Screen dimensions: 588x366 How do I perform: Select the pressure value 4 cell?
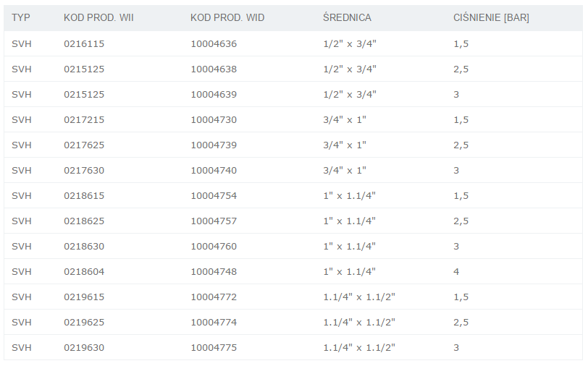click(x=456, y=271)
